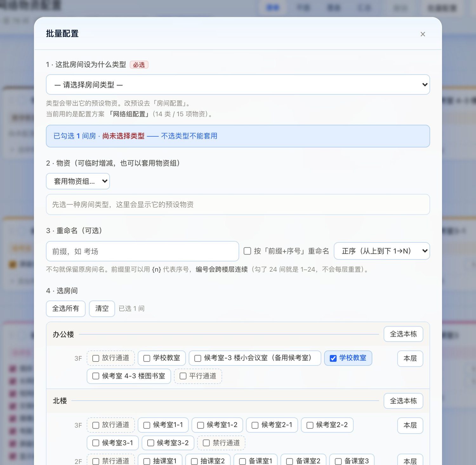This screenshot has height=465, width=476.
Task: Expand the 套用物资组 dropdown
Action: (x=78, y=181)
